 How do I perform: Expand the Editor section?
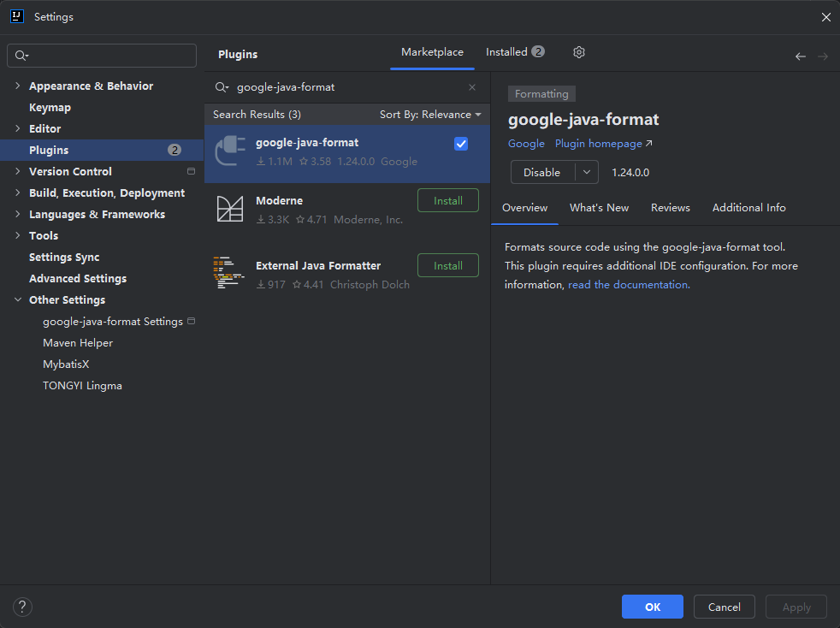[18, 128]
